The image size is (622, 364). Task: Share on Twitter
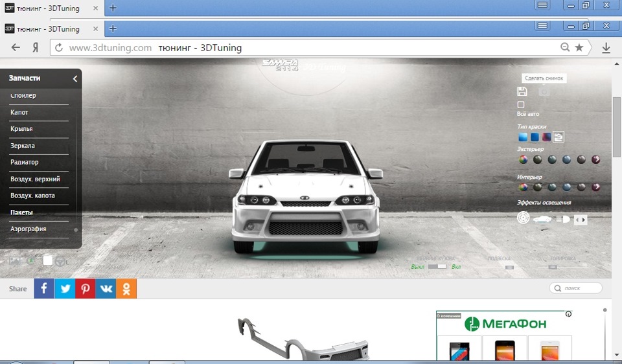pyautogui.click(x=65, y=288)
